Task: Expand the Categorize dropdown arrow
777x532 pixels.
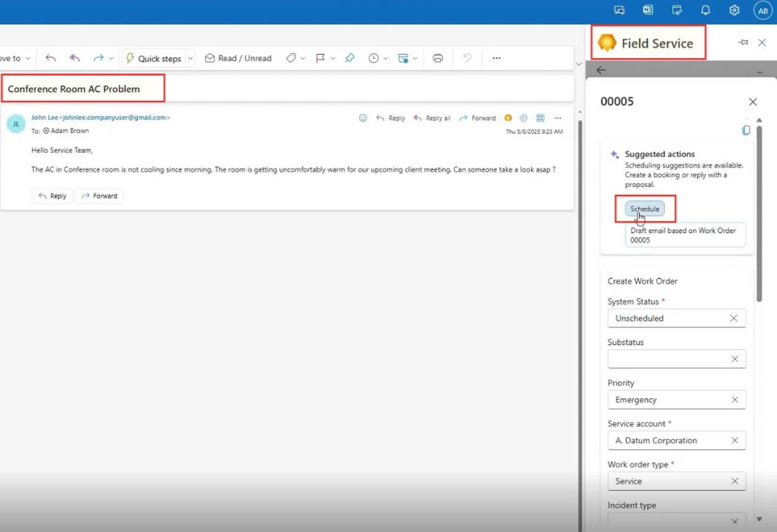Action: 303,58
